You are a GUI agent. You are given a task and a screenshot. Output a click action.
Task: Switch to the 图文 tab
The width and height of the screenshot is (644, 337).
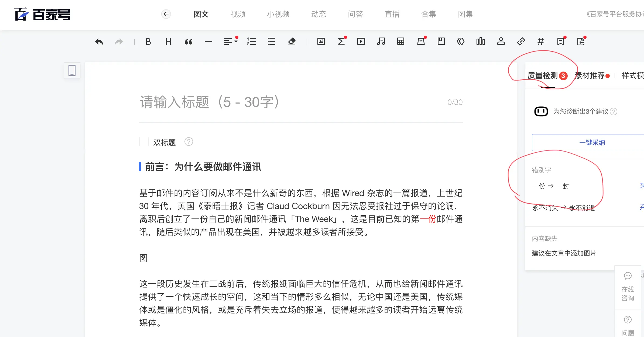[201, 14]
